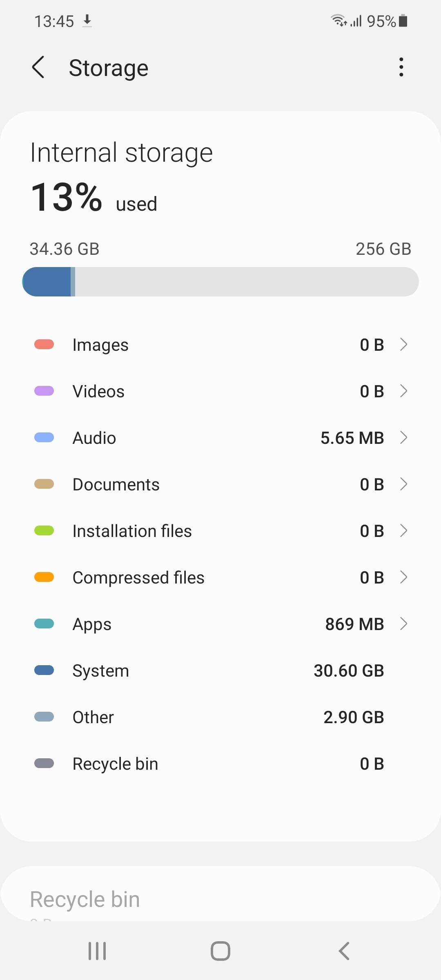Image resolution: width=441 pixels, height=980 pixels.
Task: Expand the Images row chevron
Action: tap(403, 345)
